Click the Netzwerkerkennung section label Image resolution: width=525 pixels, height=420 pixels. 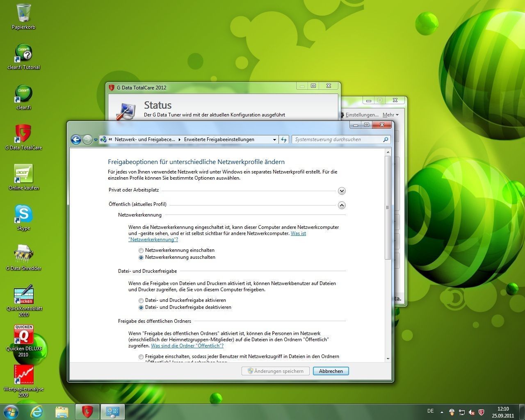click(x=140, y=215)
